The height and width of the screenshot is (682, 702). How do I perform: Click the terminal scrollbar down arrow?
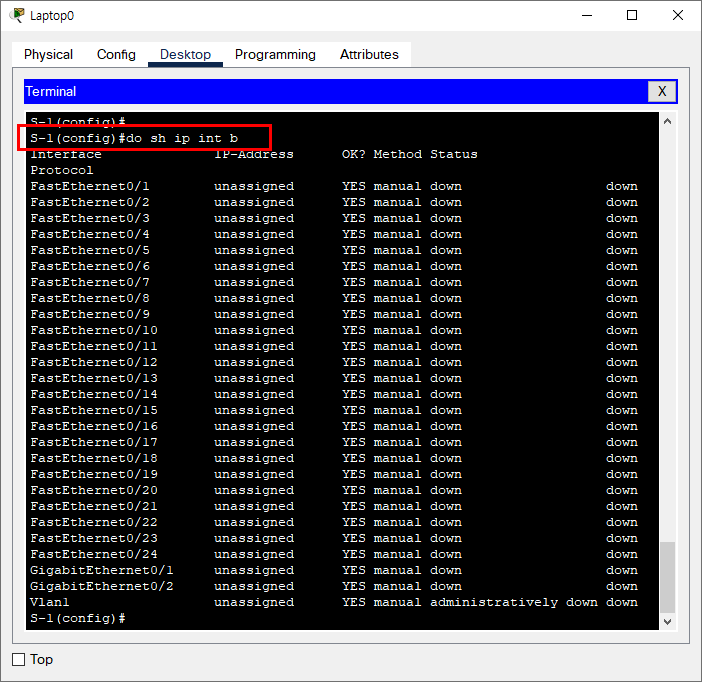pos(667,622)
